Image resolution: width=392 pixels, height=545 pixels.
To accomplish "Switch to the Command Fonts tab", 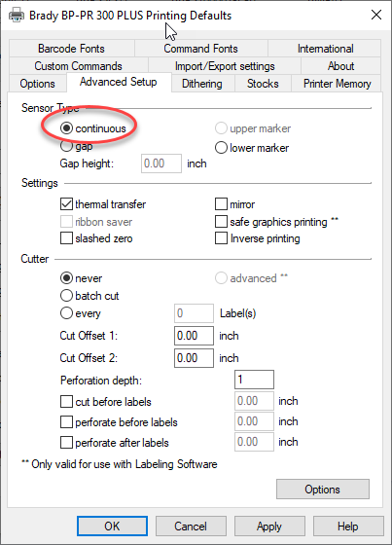I will (201, 49).
